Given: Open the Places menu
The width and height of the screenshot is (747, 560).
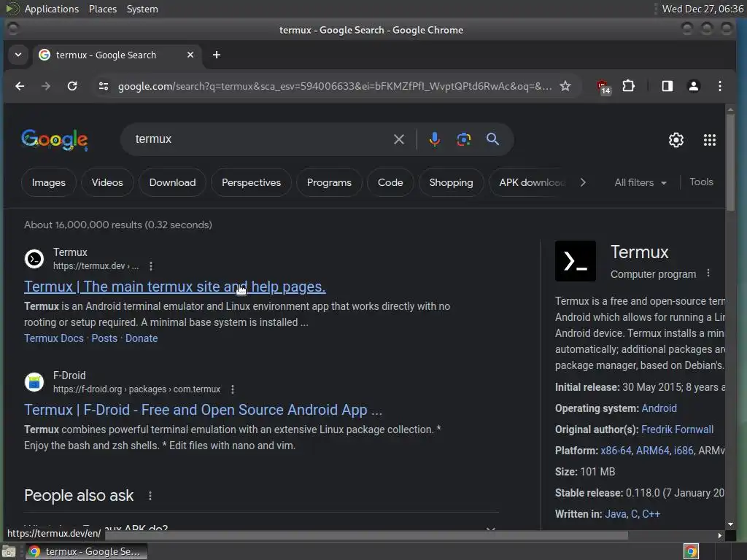Looking at the screenshot, I should click(x=102, y=9).
